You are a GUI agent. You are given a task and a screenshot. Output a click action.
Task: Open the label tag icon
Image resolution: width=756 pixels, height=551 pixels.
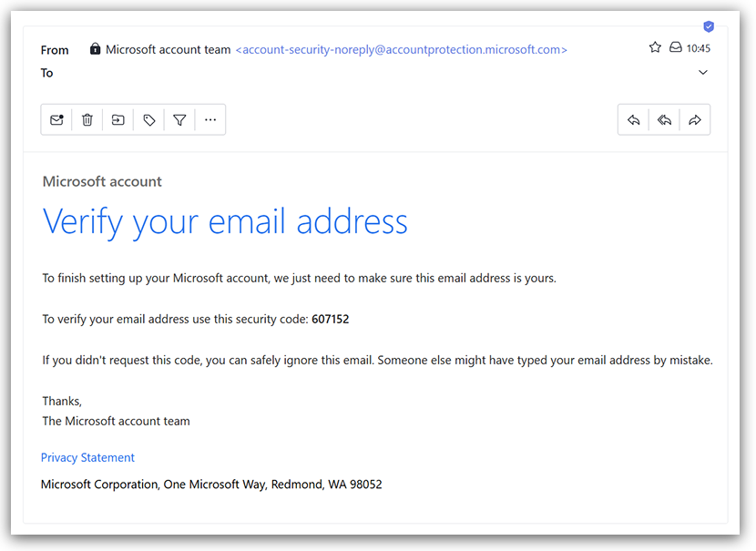coord(149,119)
